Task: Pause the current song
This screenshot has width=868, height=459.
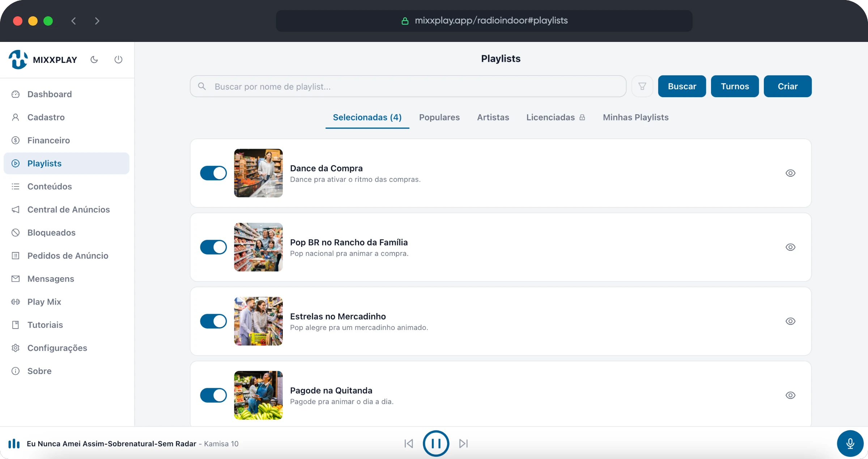Action: point(436,443)
